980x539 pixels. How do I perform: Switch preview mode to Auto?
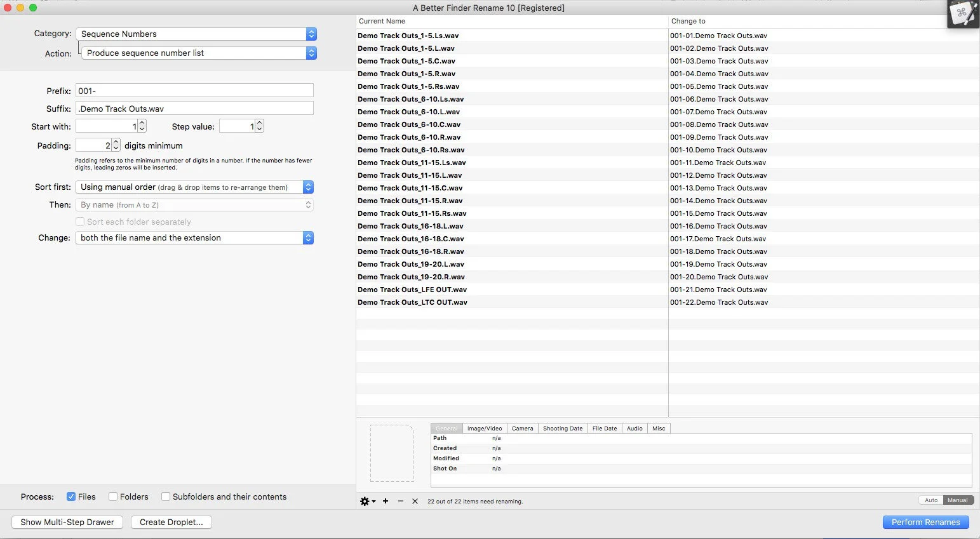[931, 500]
